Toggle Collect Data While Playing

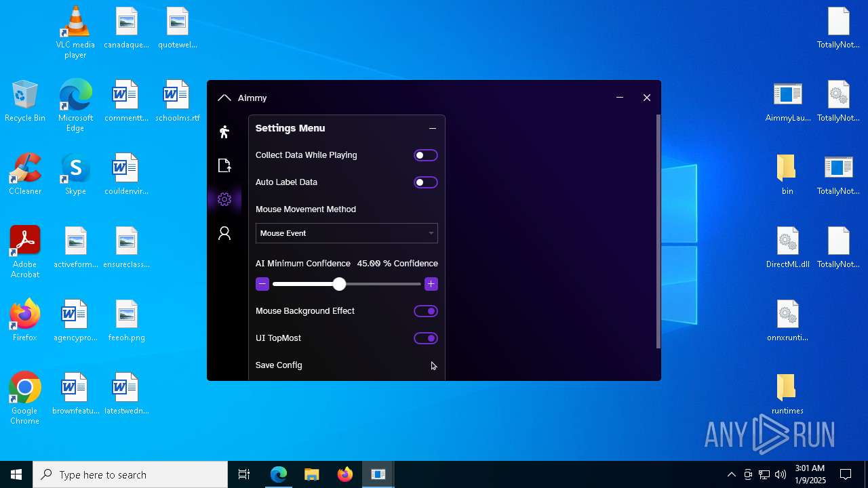[426, 155]
